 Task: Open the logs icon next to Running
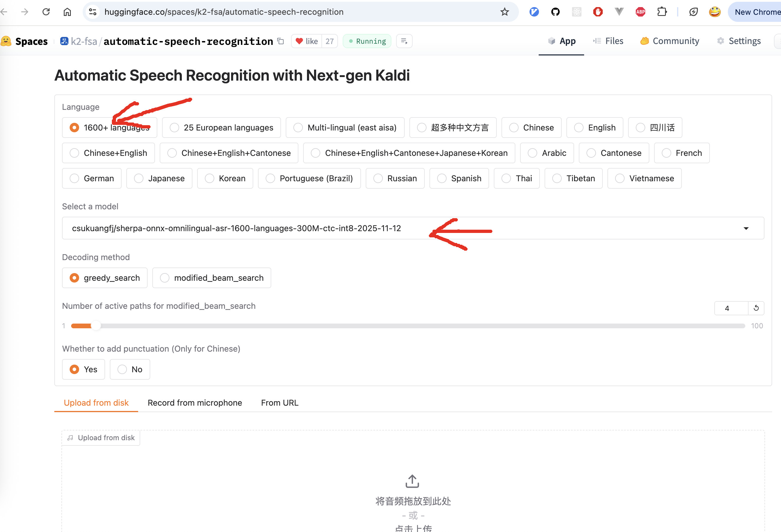(x=404, y=41)
